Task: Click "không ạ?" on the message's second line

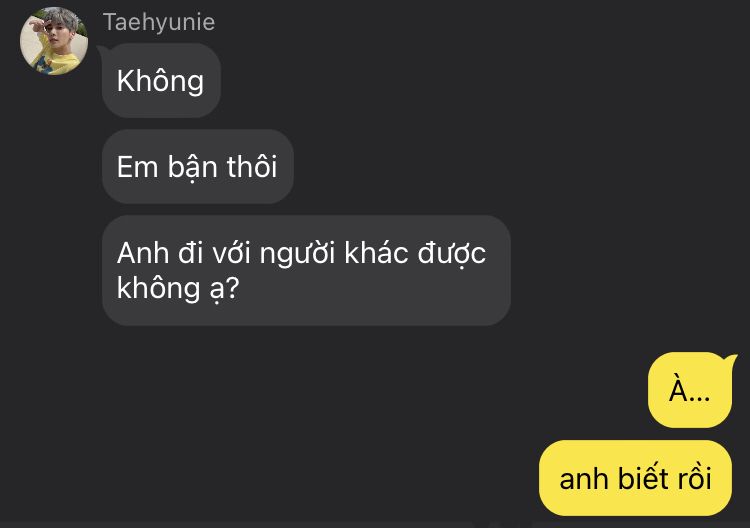Action: coord(178,289)
